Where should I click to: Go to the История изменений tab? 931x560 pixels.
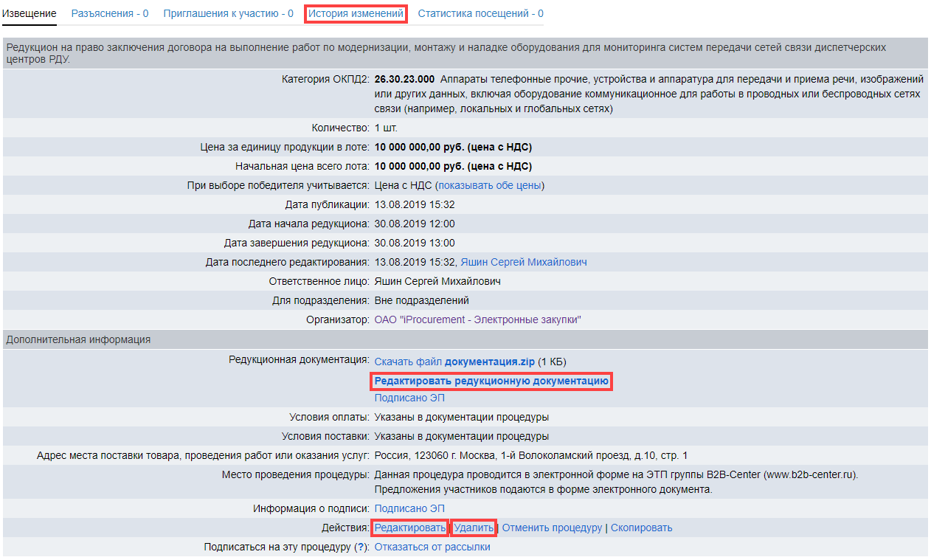pos(356,13)
